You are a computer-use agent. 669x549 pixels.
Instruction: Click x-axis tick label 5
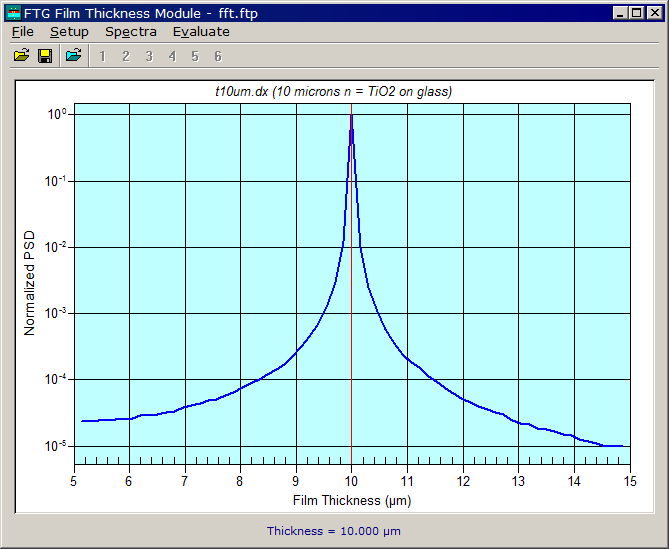click(x=74, y=482)
